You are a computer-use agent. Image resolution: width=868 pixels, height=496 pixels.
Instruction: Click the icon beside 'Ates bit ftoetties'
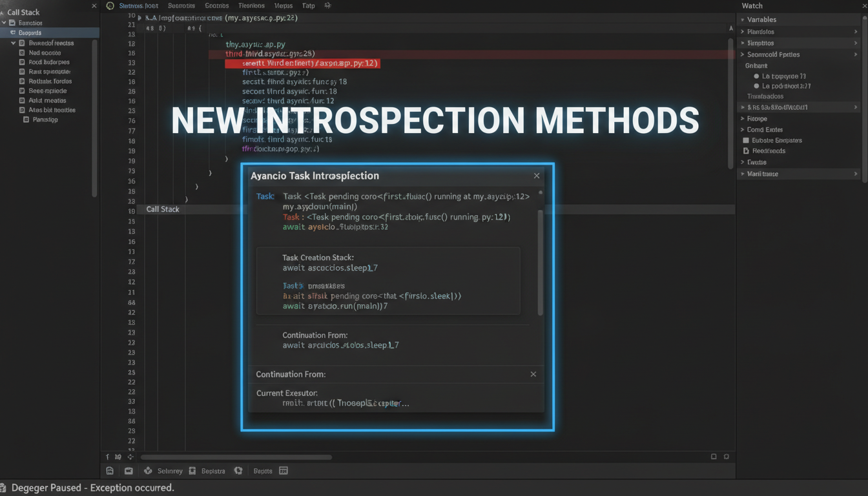tap(22, 110)
